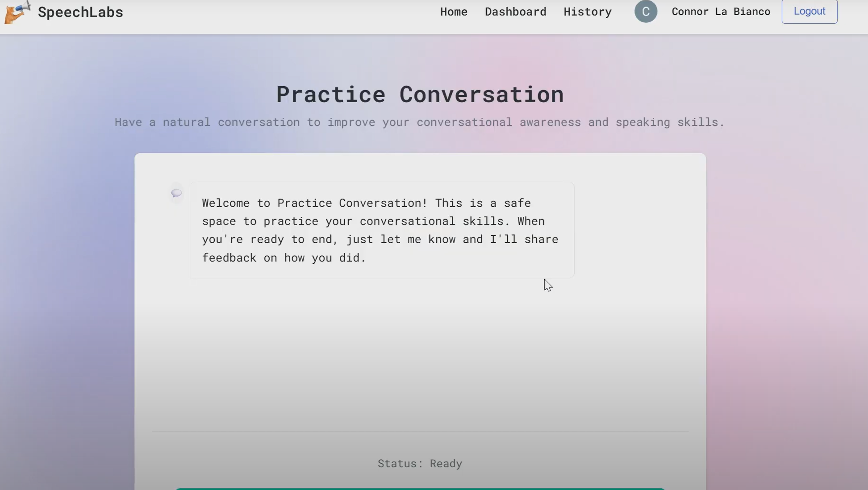Screen dimensions: 868x490
Task: Click the divider line above the status
Action: (x=420, y=432)
